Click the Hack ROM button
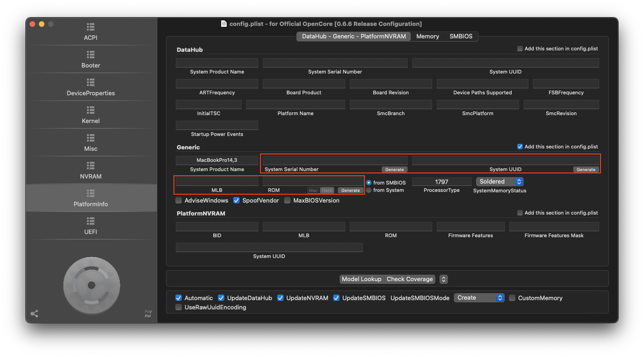The width and height of the screenshot is (644, 357). (x=327, y=191)
